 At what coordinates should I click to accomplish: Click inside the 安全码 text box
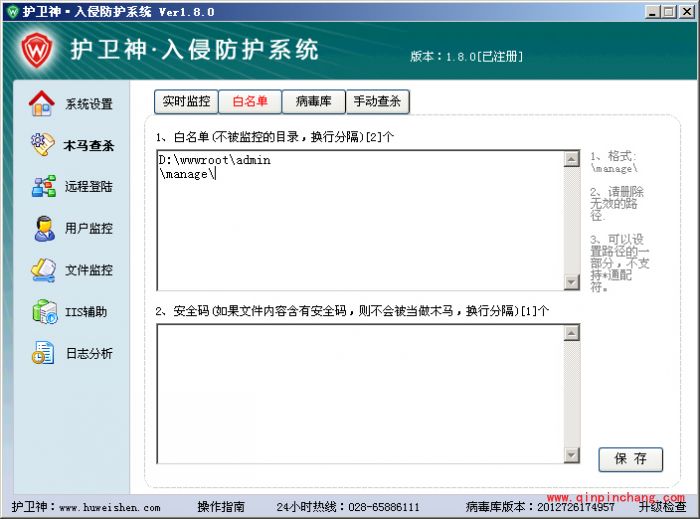pos(360,394)
